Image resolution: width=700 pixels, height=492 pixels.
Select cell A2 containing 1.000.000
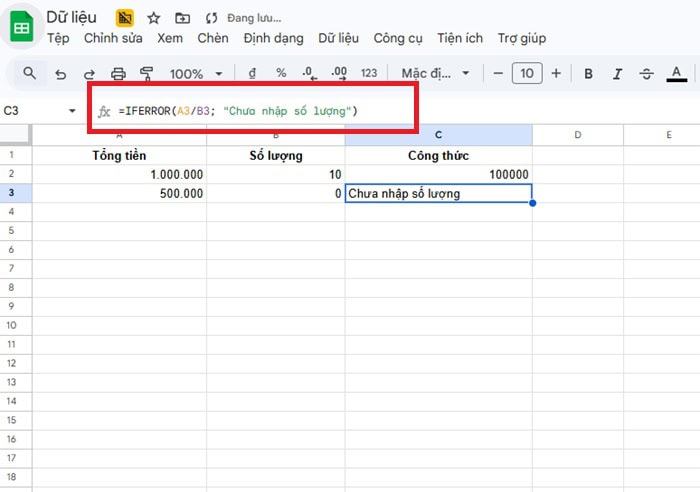119,174
